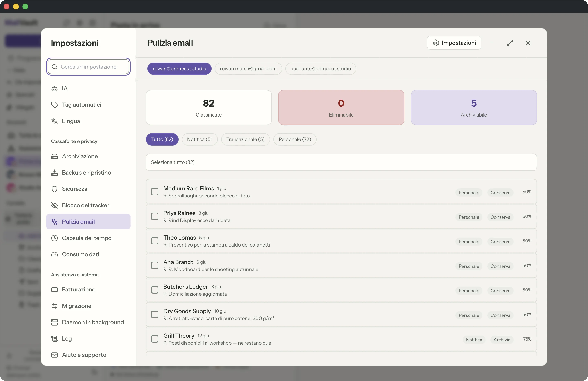Tick the Grill Theory email checkbox

tap(155, 338)
